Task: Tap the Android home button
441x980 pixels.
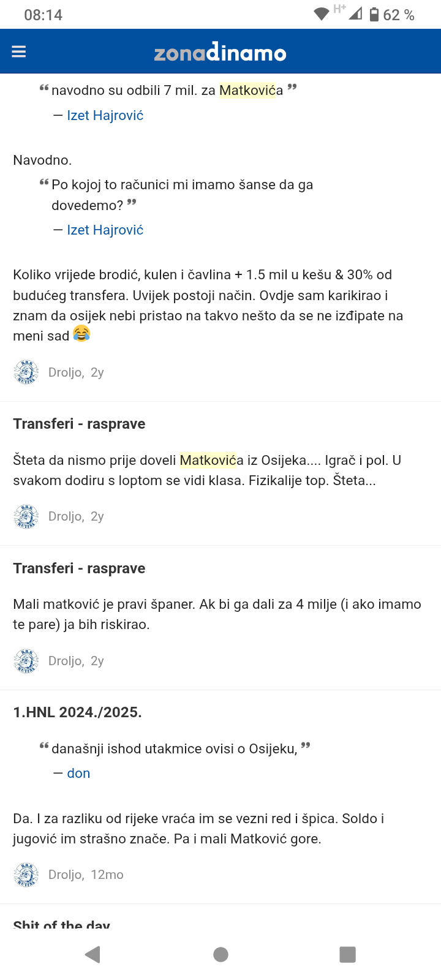Action: (x=221, y=954)
